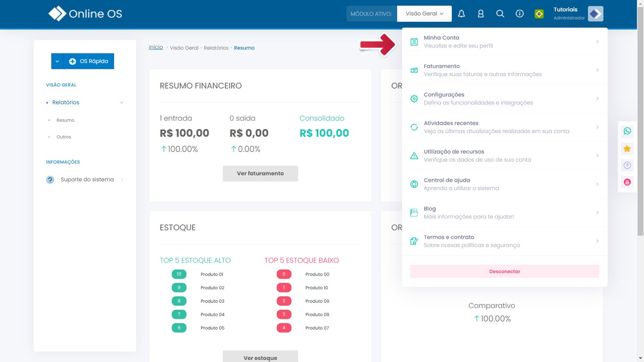
Task: Click the Blog row chevron
Action: click(597, 212)
